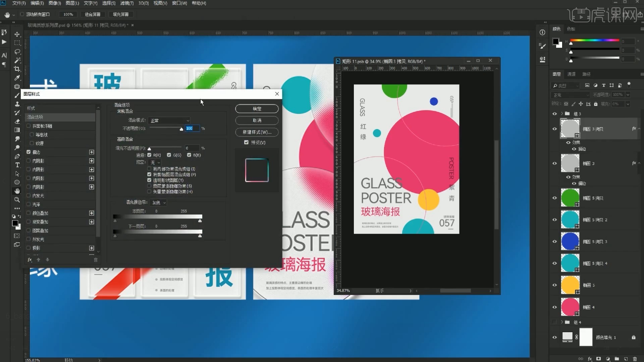Hide the 椭圆 5 layer
This screenshot has height=362, width=644.
point(554,285)
